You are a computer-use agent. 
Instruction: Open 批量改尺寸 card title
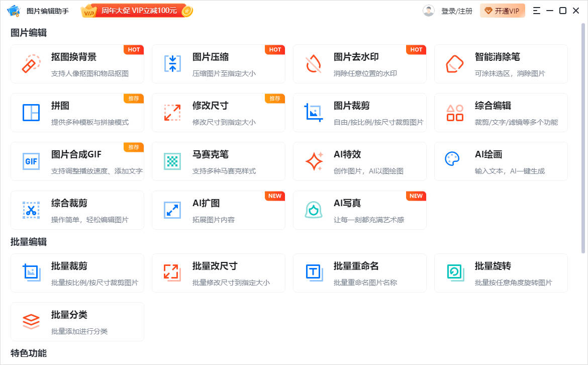pyautogui.click(x=215, y=266)
